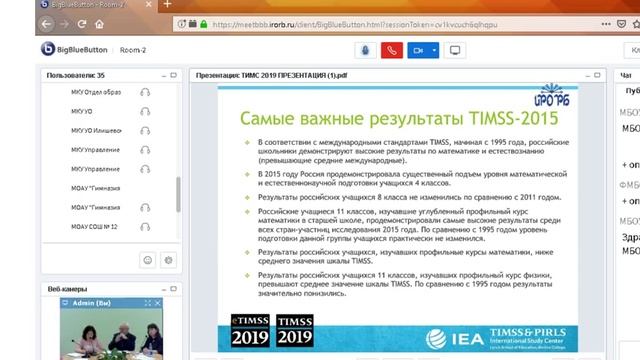This screenshot has width=640, height=360.
Task: Click headset icon for МКУ УО Илишево
Action: [145, 131]
